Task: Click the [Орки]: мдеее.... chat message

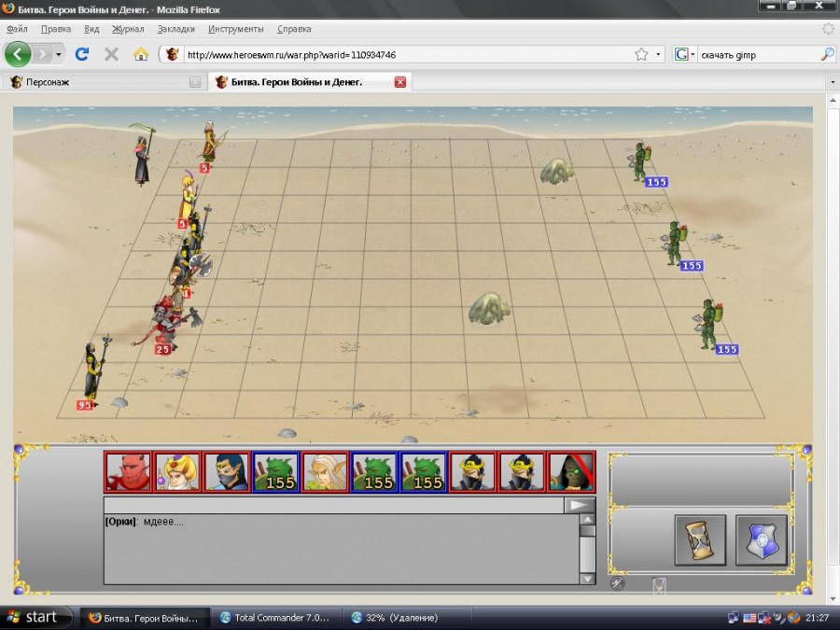Action: 144,522
